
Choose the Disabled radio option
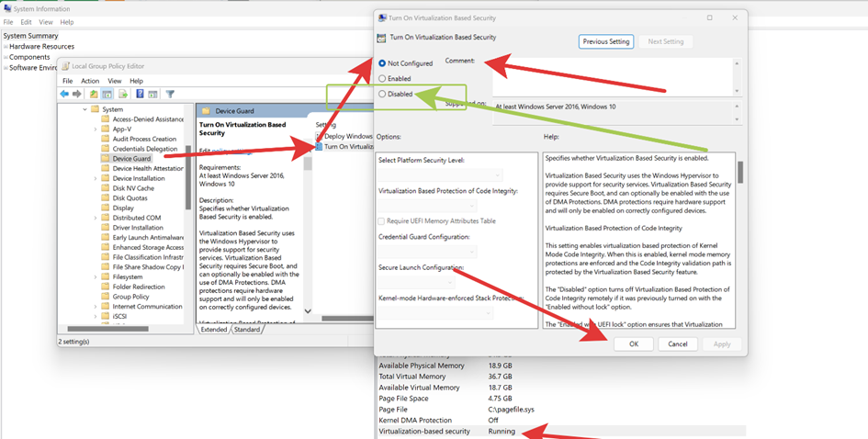pos(382,94)
